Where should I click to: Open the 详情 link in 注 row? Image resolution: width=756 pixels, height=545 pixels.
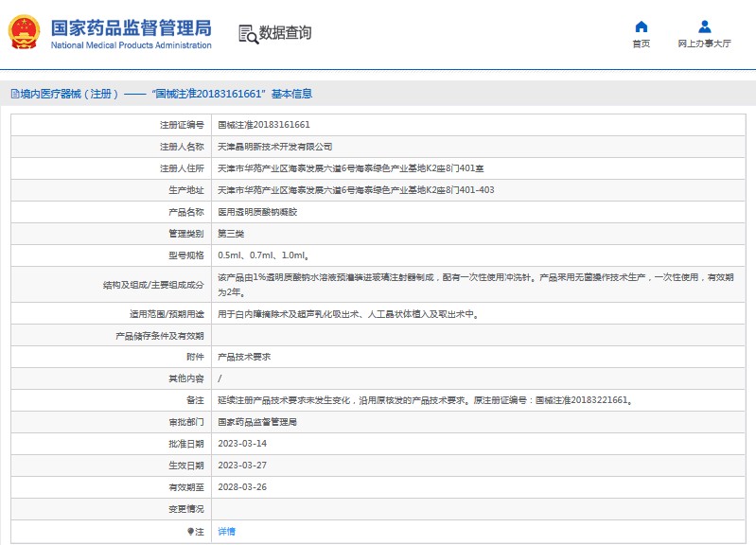[x=226, y=532]
